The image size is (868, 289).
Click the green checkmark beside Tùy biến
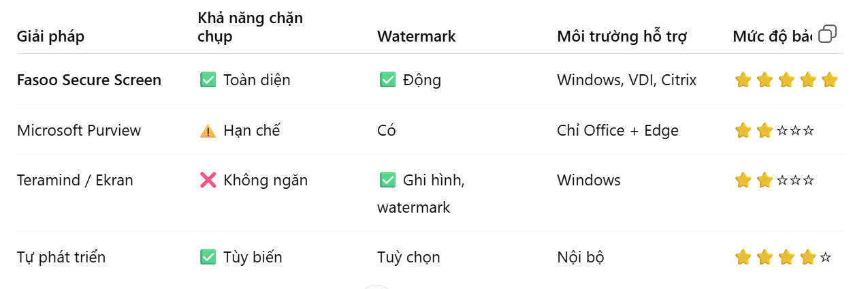208,257
